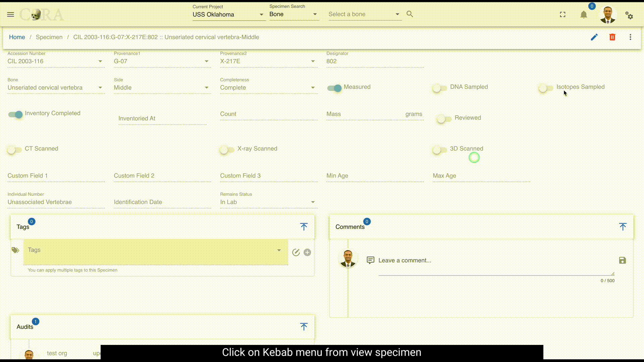Click the pencil edit specimen icon
Viewport: 644px width, 362px height.
pos(594,37)
